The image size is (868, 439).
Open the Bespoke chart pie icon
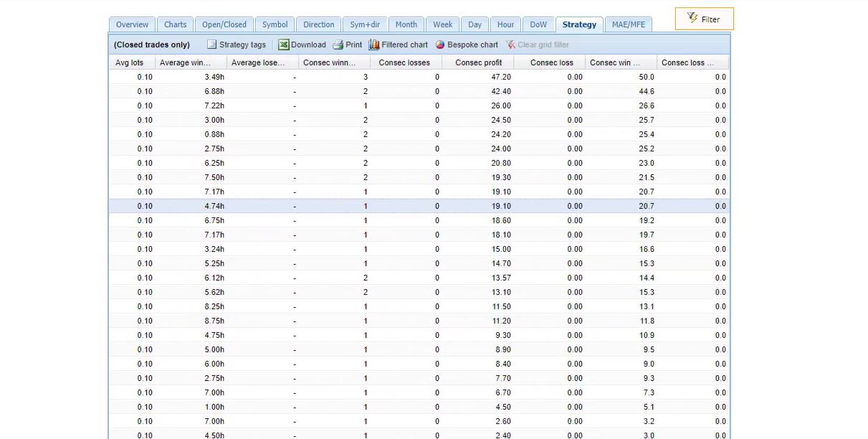[x=440, y=44]
